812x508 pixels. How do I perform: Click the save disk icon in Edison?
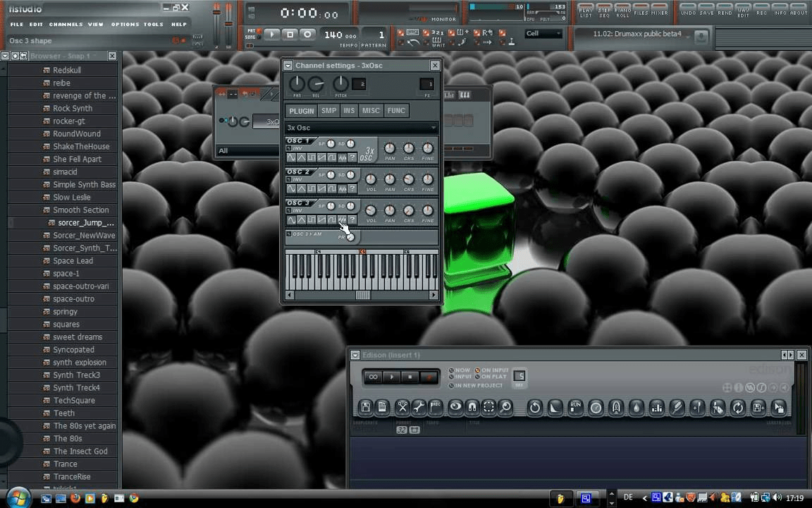pyautogui.click(x=365, y=407)
